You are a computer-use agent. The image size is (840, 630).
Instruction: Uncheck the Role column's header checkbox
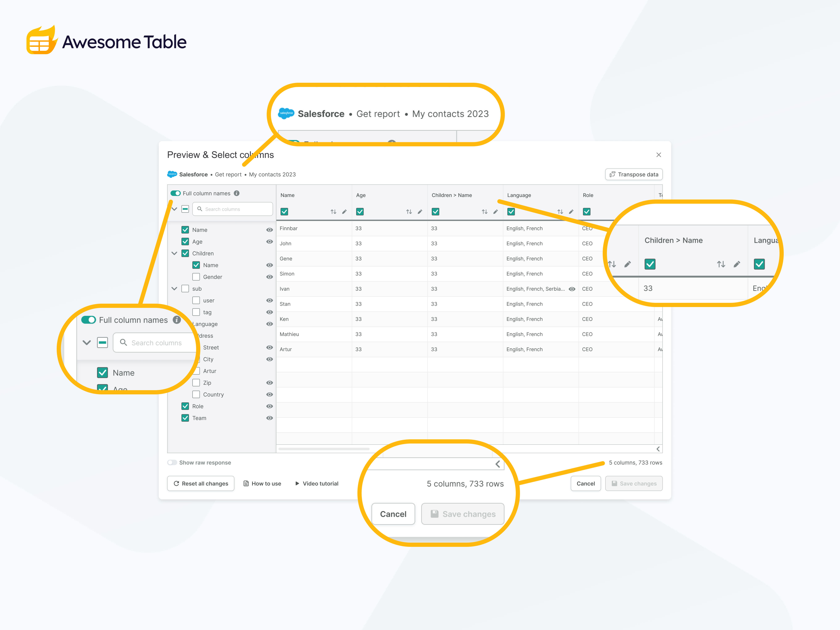coord(587,212)
